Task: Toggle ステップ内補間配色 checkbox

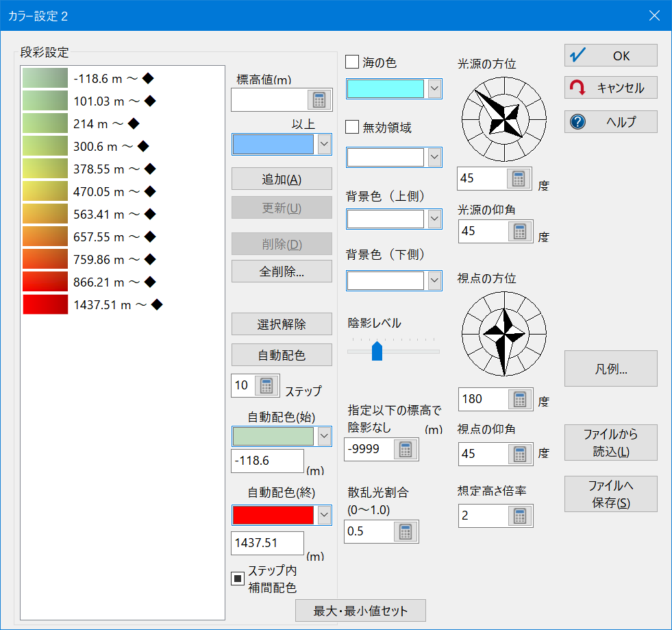Action: 238,579
